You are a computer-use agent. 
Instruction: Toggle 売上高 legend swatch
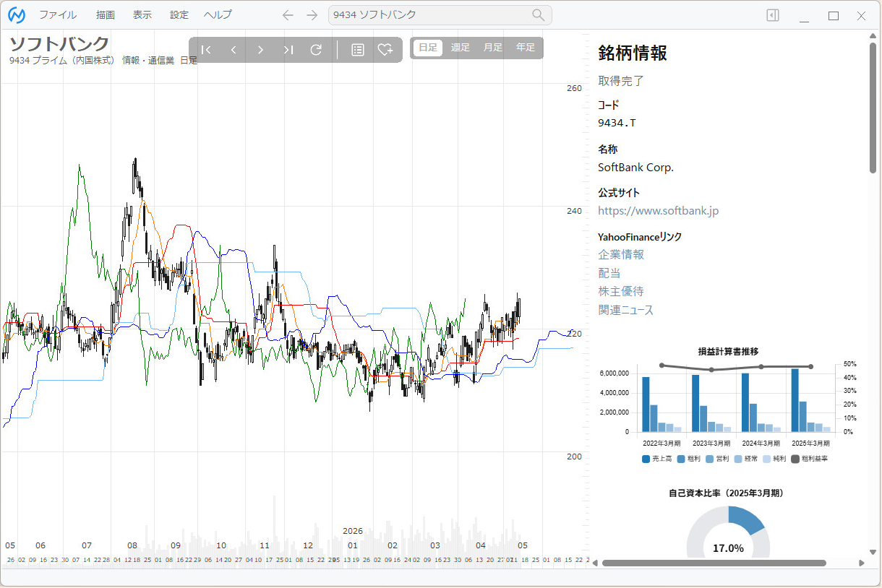646,459
